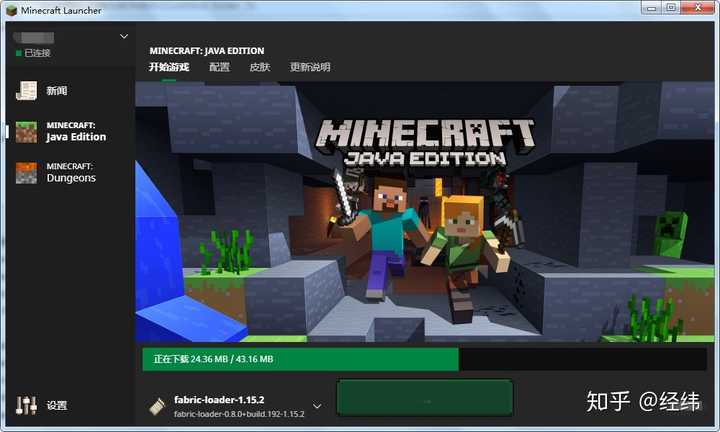The width and height of the screenshot is (720, 432).
Task: Click the download progress bar
Action: (424, 359)
